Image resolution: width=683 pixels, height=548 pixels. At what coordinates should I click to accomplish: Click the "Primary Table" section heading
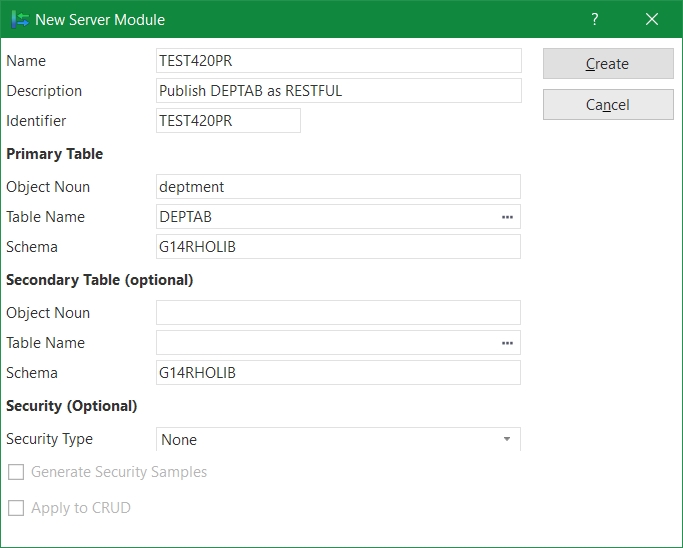click(54, 154)
